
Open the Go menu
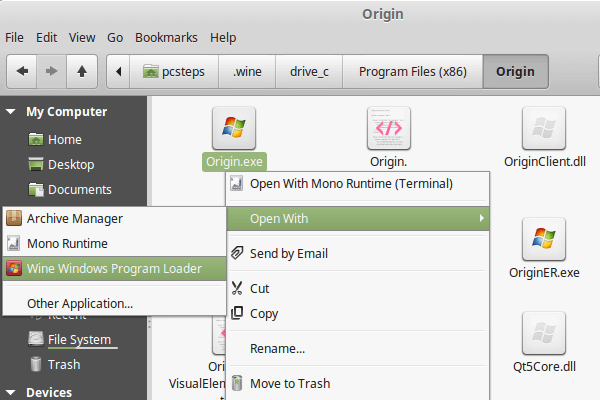tap(115, 38)
